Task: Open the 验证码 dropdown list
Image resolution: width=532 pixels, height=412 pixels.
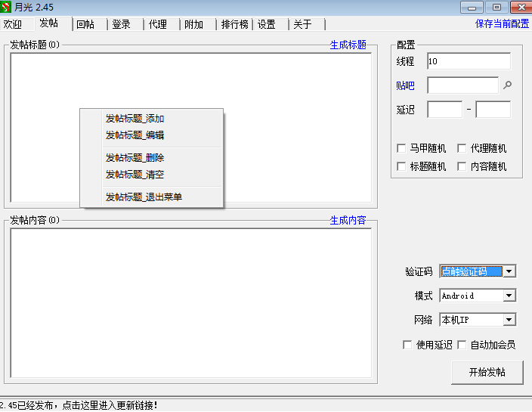Action: coord(509,271)
